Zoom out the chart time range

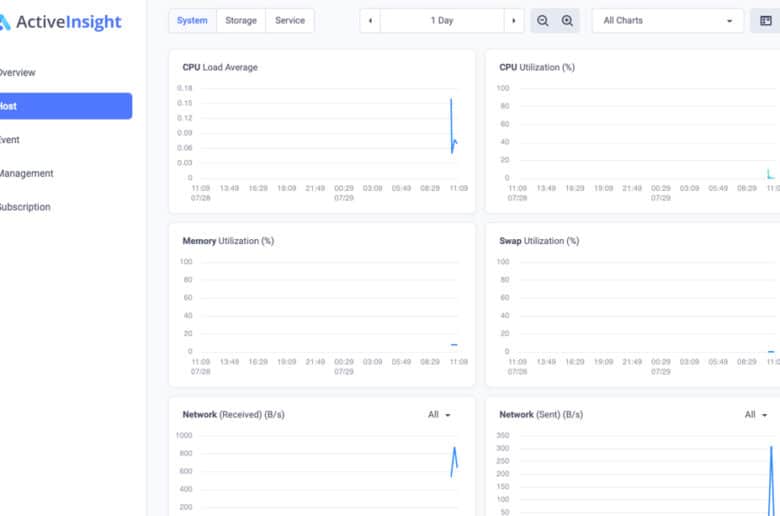pos(543,21)
